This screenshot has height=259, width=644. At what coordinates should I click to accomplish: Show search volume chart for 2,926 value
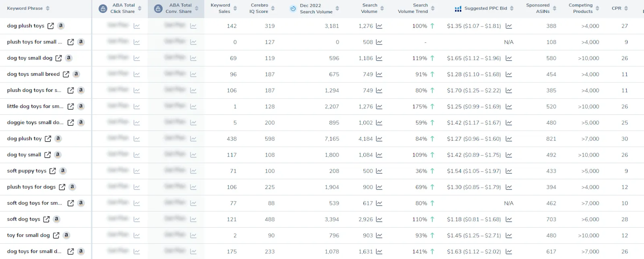379,219
